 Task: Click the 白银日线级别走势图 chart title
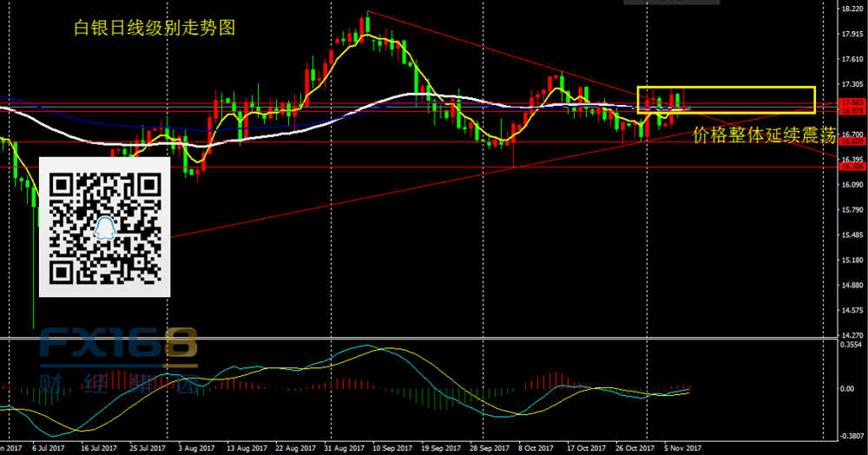click(x=154, y=28)
